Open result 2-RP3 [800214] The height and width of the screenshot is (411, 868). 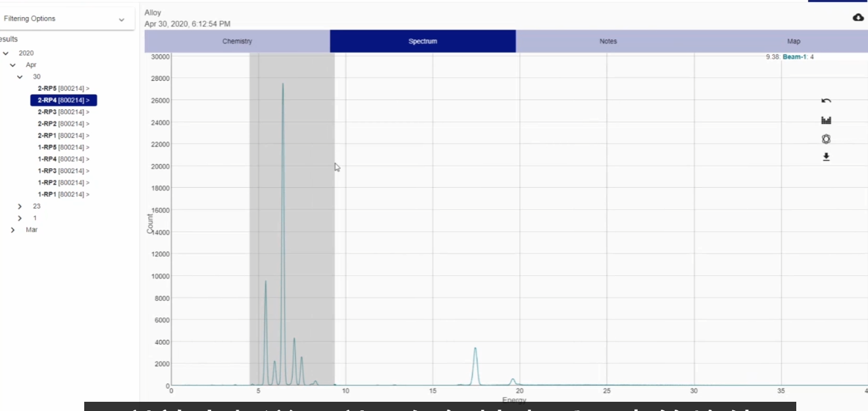tap(63, 112)
